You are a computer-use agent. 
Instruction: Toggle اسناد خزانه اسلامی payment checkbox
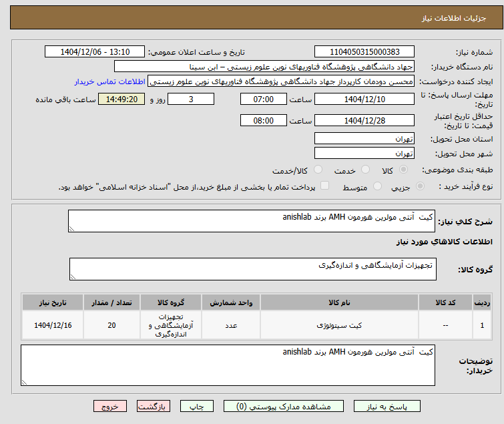point(325,186)
